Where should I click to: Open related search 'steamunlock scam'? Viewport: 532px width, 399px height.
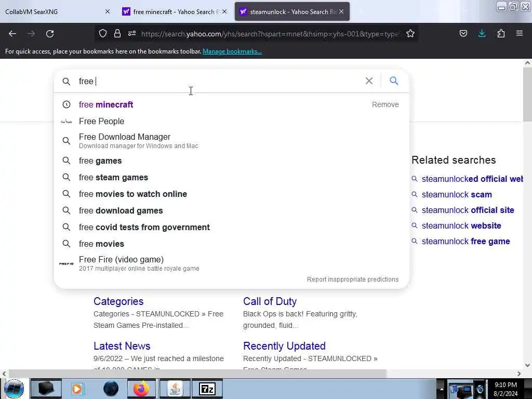pyautogui.click(x=457, y=194)
